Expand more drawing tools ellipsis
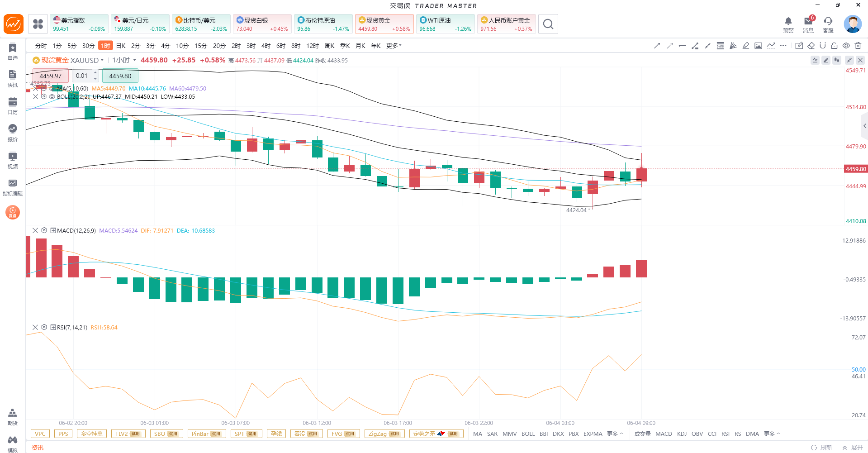 point(783,46)
